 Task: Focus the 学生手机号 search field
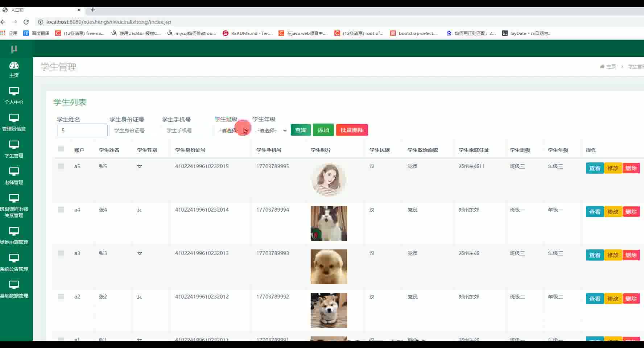pos(187,130)
